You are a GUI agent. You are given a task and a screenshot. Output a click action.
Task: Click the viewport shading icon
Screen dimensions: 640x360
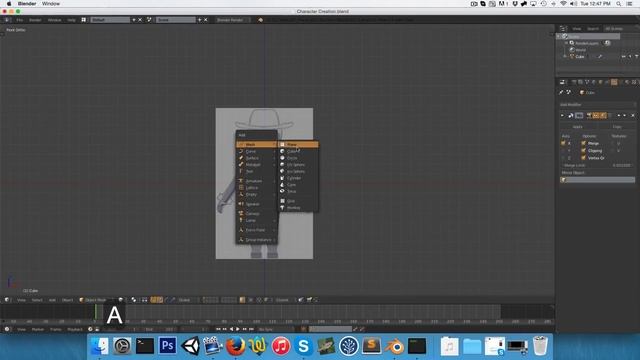(x=120, y=300)
